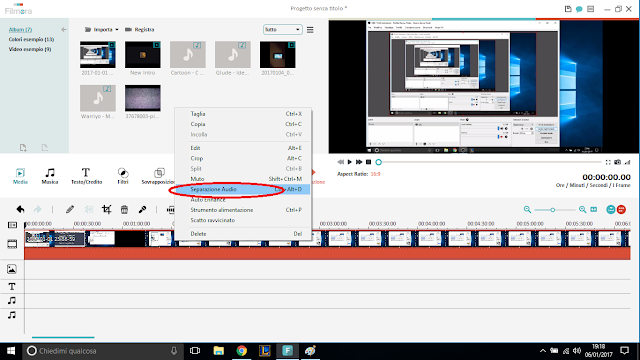Click the text track T icon

coord(12,287)
